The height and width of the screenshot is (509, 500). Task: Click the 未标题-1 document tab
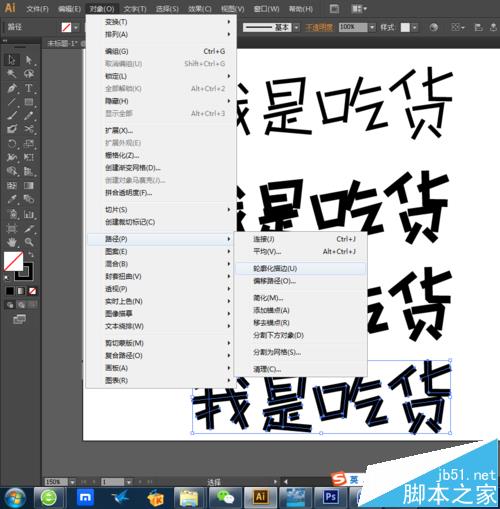point(62,43)
